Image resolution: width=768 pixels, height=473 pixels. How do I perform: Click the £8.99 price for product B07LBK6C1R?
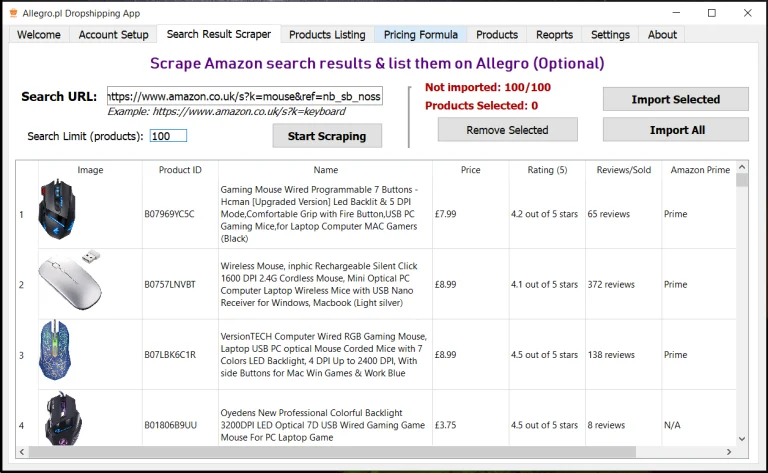(x=470, y=355)
